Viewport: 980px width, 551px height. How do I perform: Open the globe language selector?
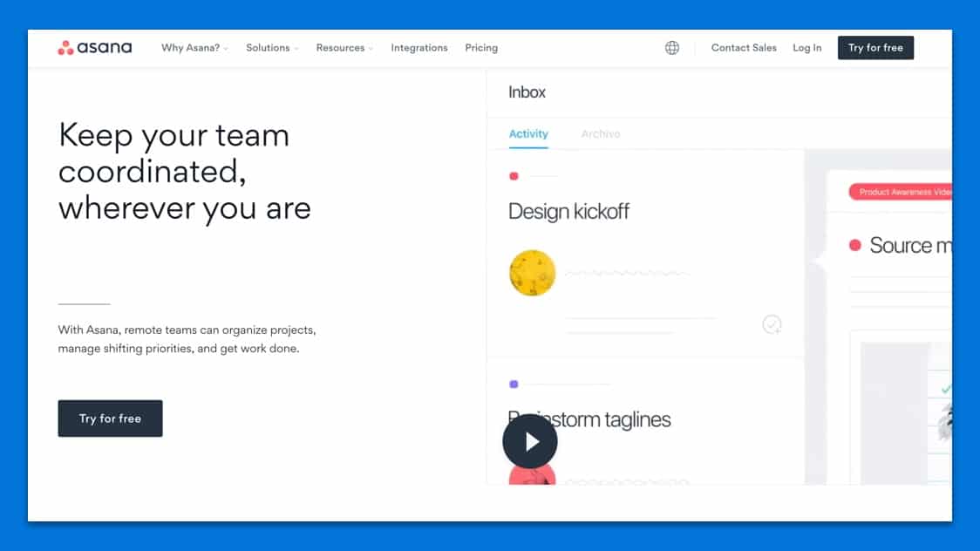click(x=672, y=48)
